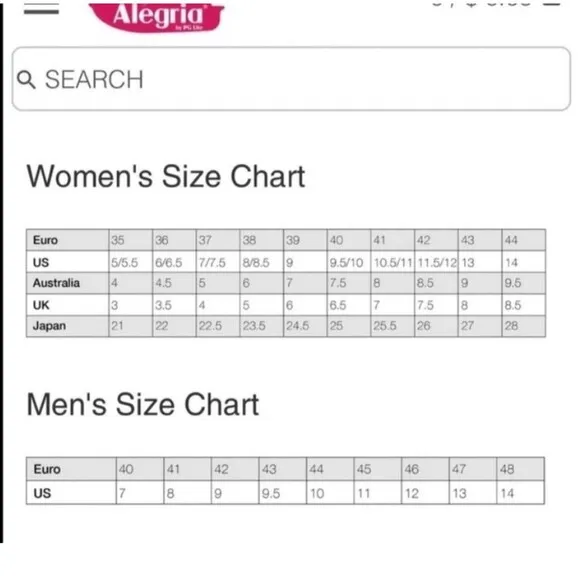Click the men's US 9.5 cell
The width and height of the screenshot is (580, 580).
pyautogui.click(x=283, y=493)
